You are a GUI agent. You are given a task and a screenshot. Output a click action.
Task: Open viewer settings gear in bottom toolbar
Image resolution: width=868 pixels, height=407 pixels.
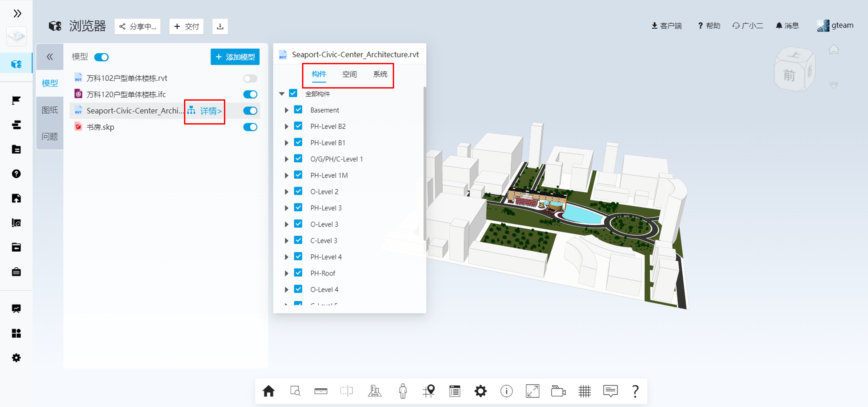pos(480,391)
